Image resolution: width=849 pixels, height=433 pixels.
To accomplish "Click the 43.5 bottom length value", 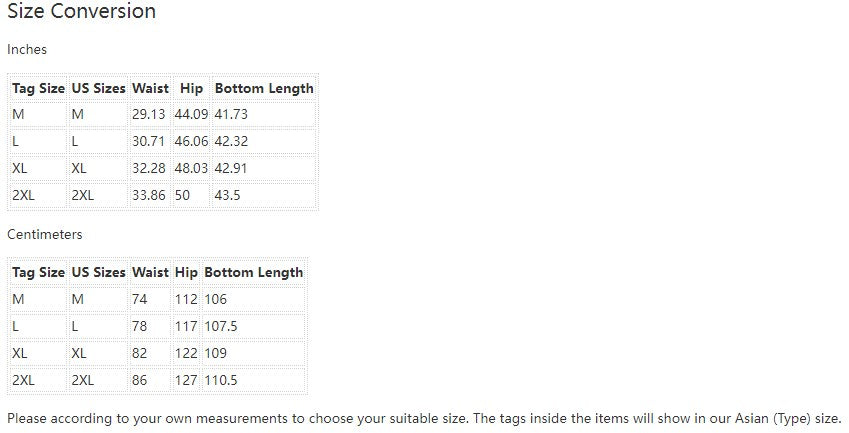I will (x=228, y=195).
